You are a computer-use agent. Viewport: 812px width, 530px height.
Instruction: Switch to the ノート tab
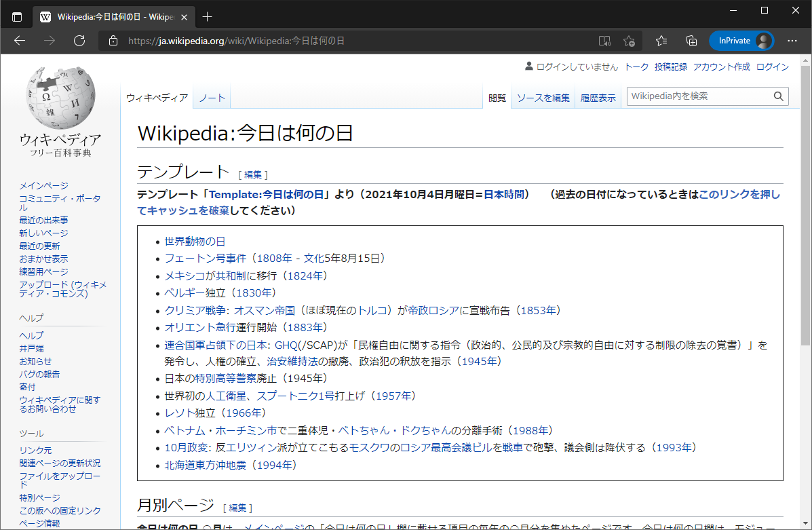pyautogui.click(x=212, y=98)
